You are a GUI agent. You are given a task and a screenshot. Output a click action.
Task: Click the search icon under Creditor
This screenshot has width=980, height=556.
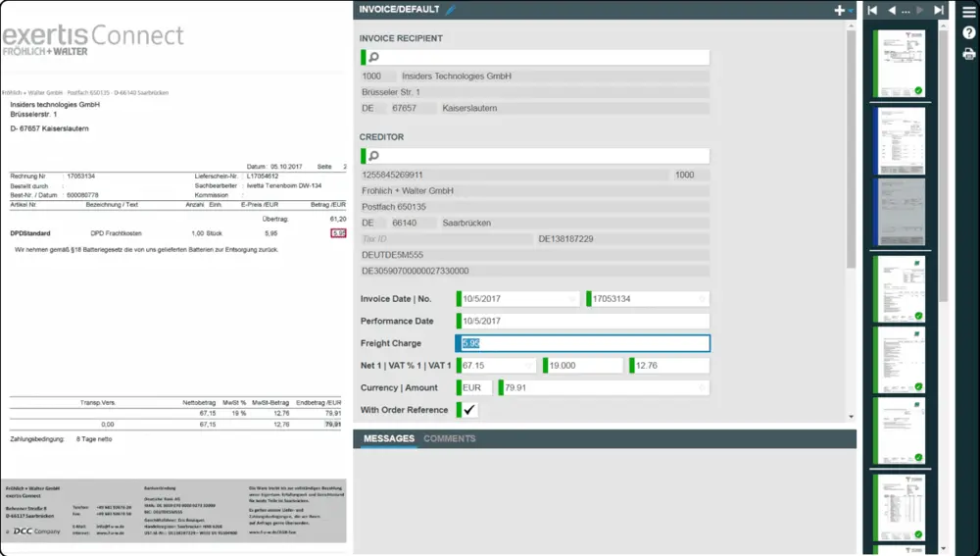click(373, 156)
